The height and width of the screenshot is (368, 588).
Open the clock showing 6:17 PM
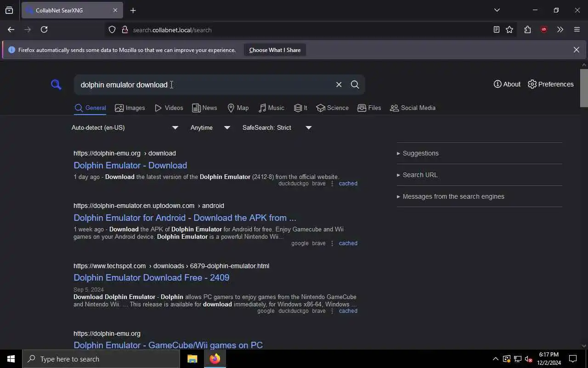[549, 359]
